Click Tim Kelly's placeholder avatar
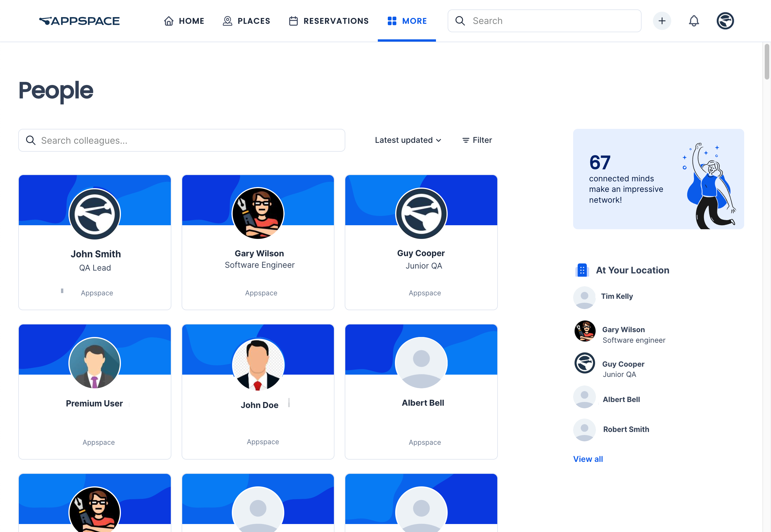 584,297
